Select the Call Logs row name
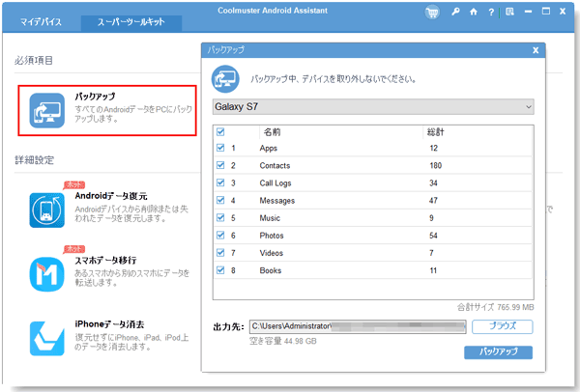This screenshot has width=580, height=392. pyautogui.click(x=275, y=183)
